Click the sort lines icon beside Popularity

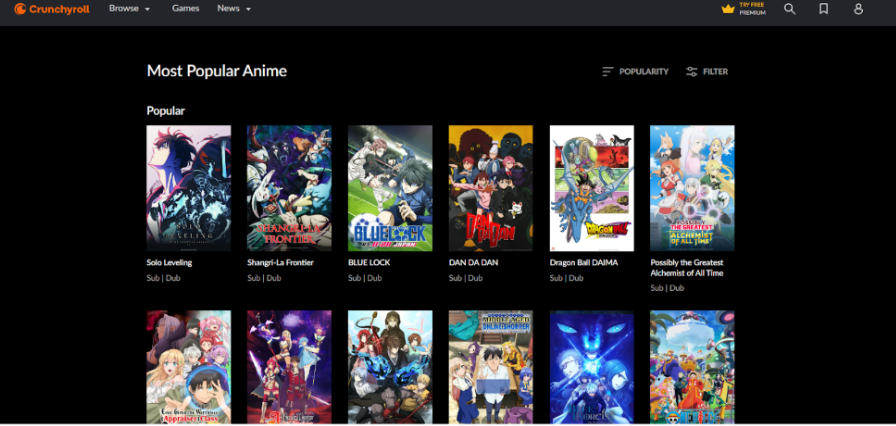607,72
